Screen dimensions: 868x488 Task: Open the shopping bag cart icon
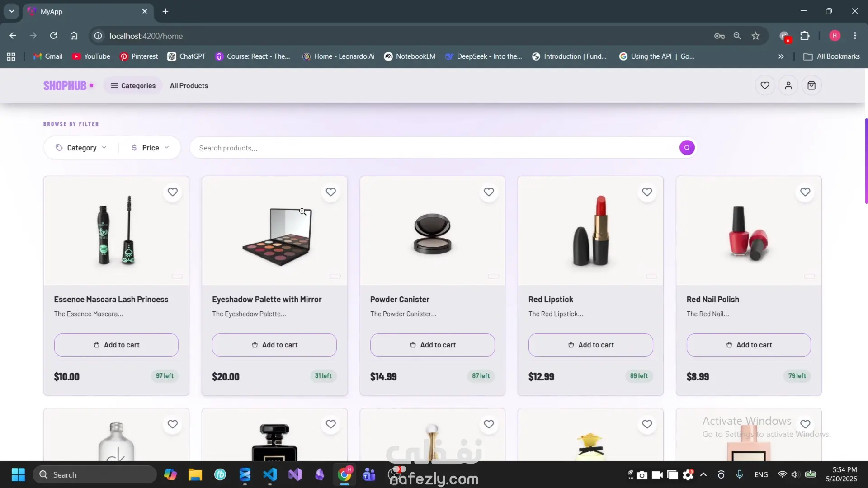[811, 85]
